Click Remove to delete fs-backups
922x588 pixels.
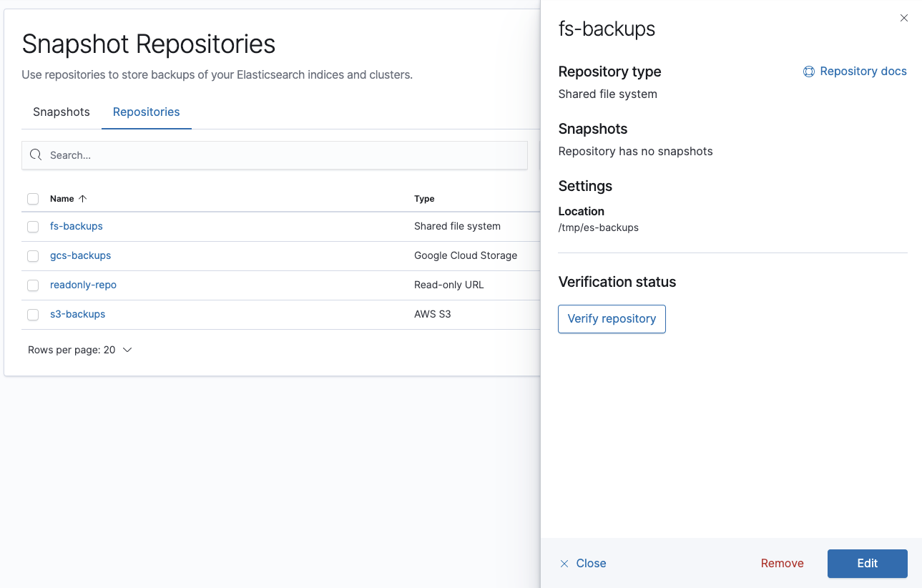(x=782, y=563)
